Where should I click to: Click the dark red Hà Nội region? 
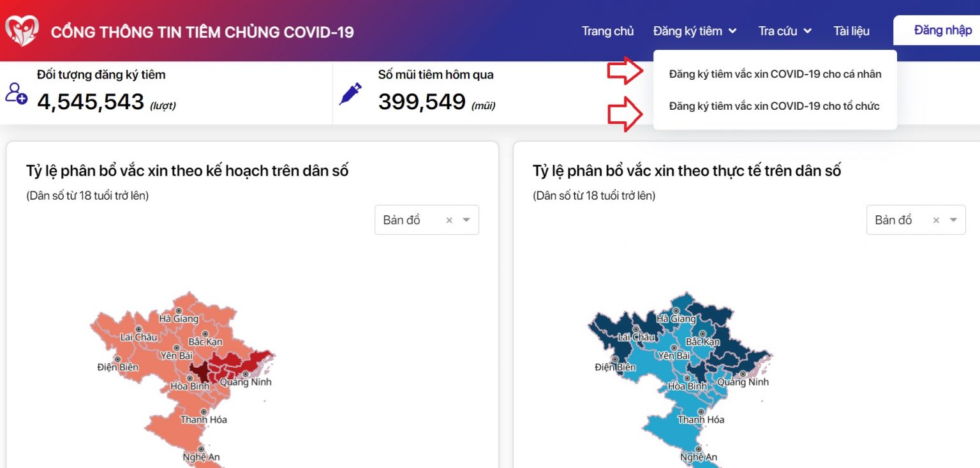coord(199,372)
